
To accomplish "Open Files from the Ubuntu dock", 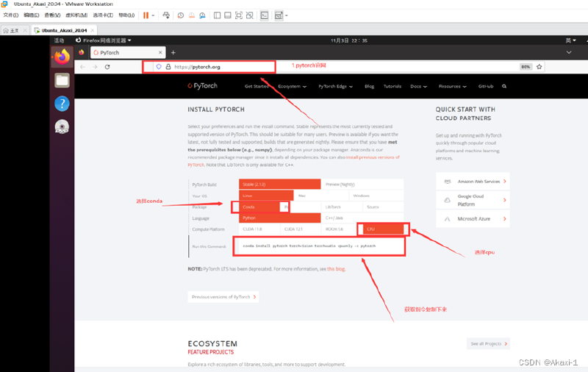I will (62, 81).
